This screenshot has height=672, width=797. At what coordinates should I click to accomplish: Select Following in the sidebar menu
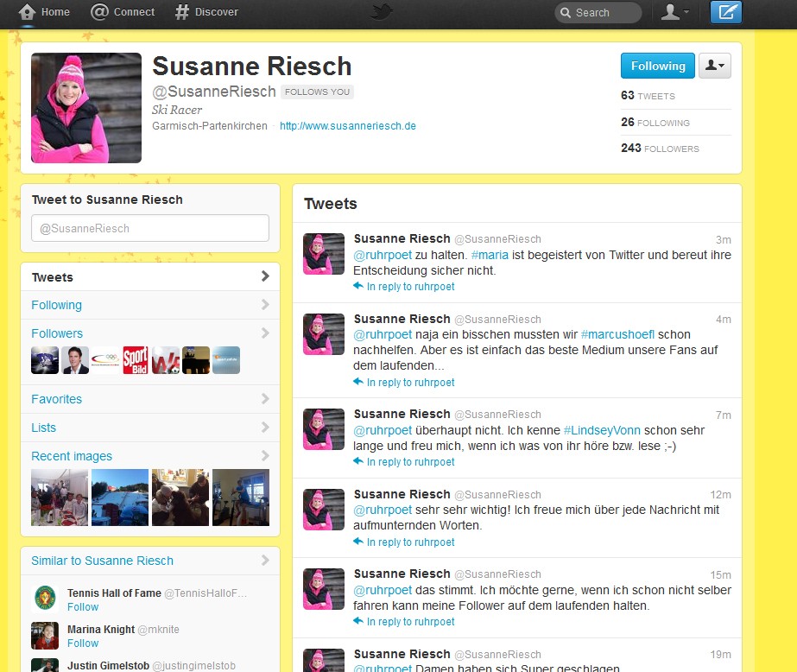tap(150, 305)
